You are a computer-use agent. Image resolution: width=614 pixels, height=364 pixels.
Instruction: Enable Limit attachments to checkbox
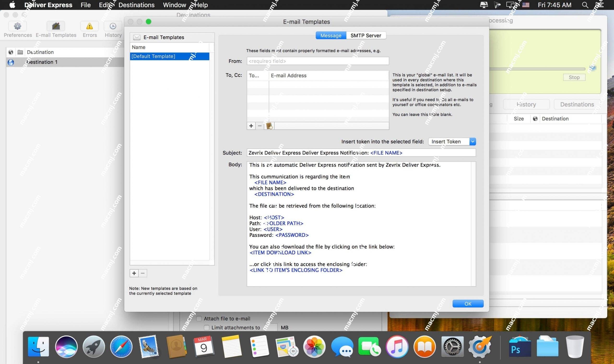pyautogui.click(x=206, y=327)
